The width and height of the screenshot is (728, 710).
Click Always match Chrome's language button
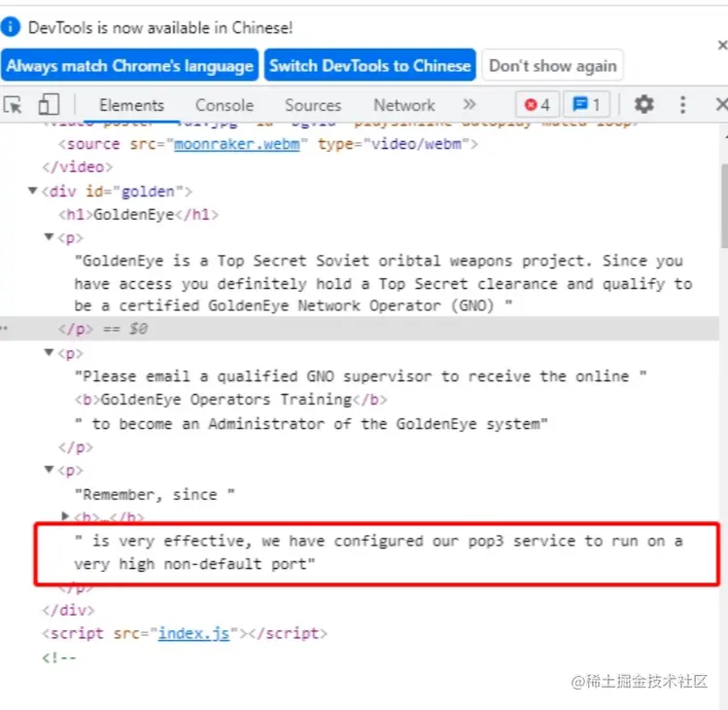pos(129,65)
